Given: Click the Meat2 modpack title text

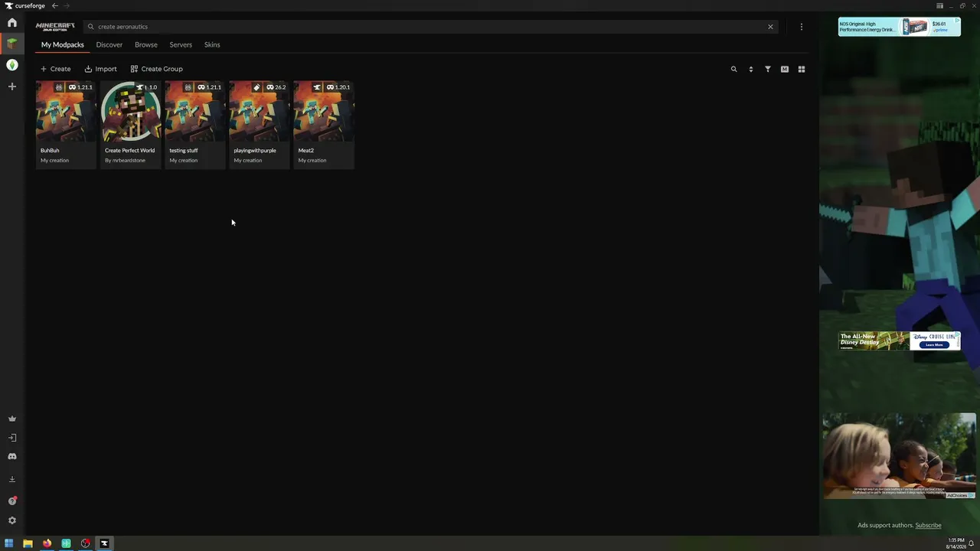Looking at the screenshot, I should pyautogui.click(x=306, y=151).
